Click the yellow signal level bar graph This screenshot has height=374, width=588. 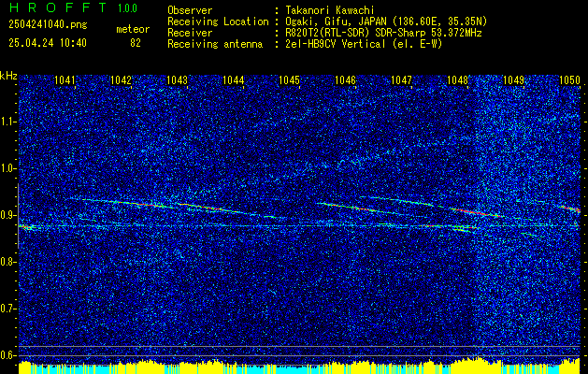[299, 367]
